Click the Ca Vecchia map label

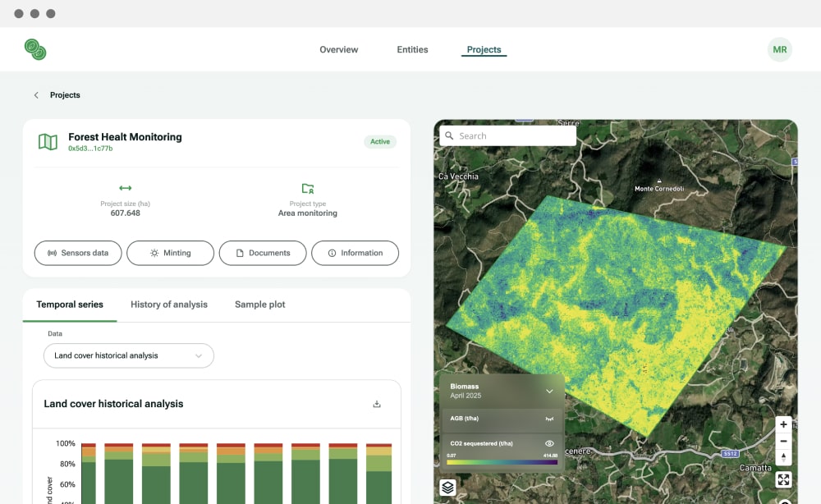point(459,176)
